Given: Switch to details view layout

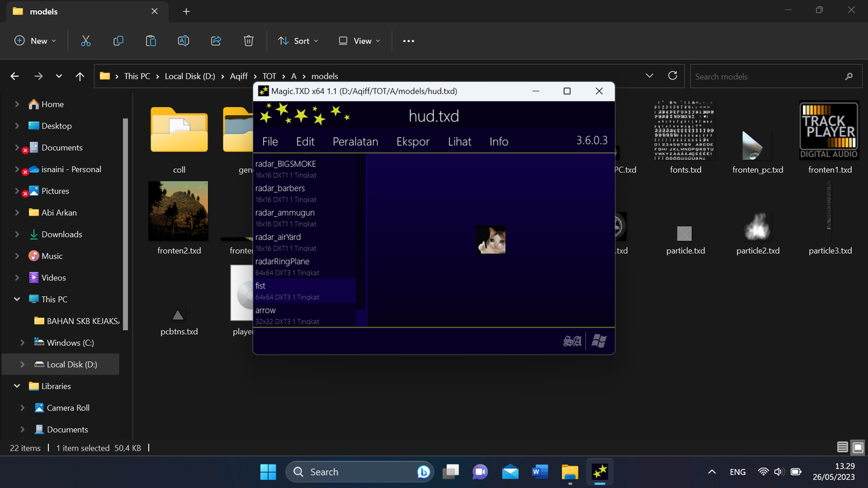Looking at the screenshot, I should click(x=842, y=447).
